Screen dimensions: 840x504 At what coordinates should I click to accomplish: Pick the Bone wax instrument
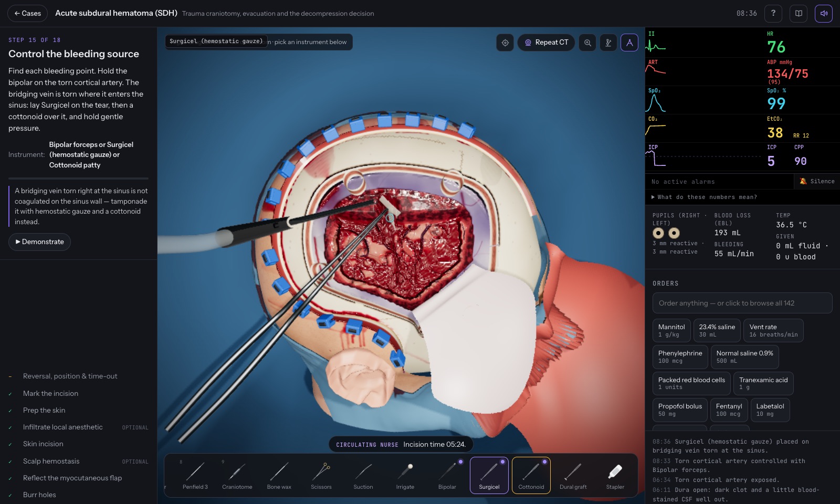tap(279, 476)
